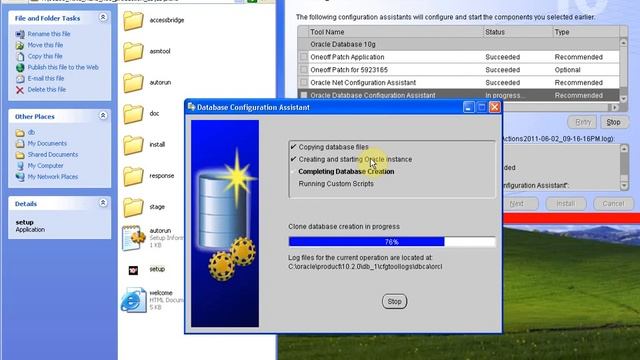Click the 'Optional' type cell for Oneoff Patch
The height and width of the screenshot is (360, 640).
[x=567, y=70]
